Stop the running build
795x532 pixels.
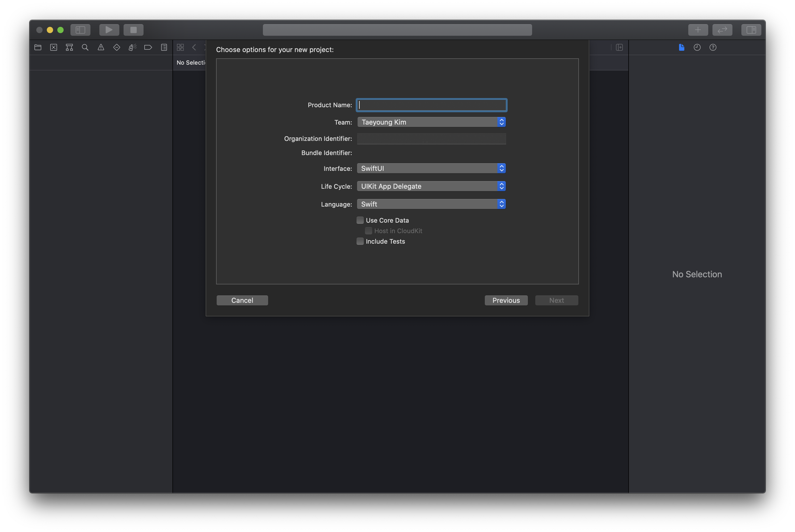point(133,30)
